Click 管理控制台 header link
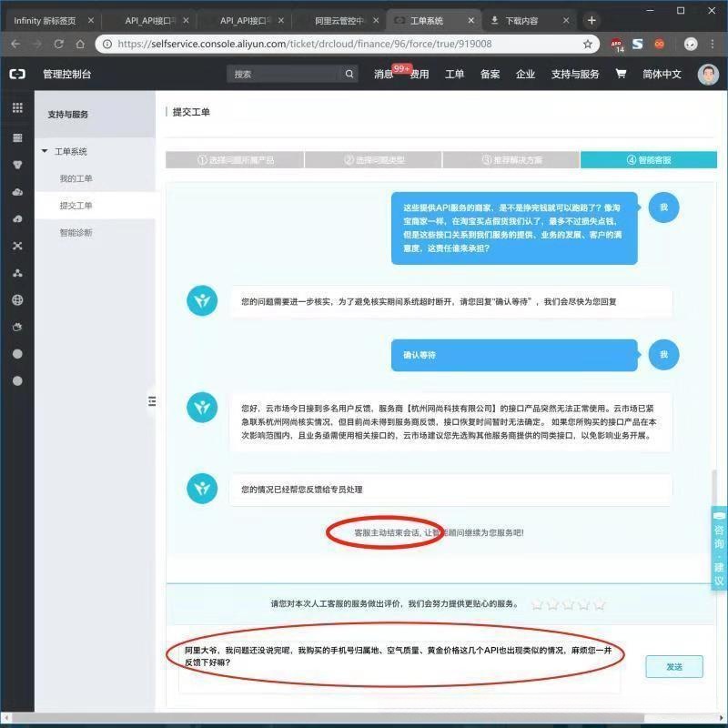The height and width of the screenshot is (728, 728). (66, 75)
